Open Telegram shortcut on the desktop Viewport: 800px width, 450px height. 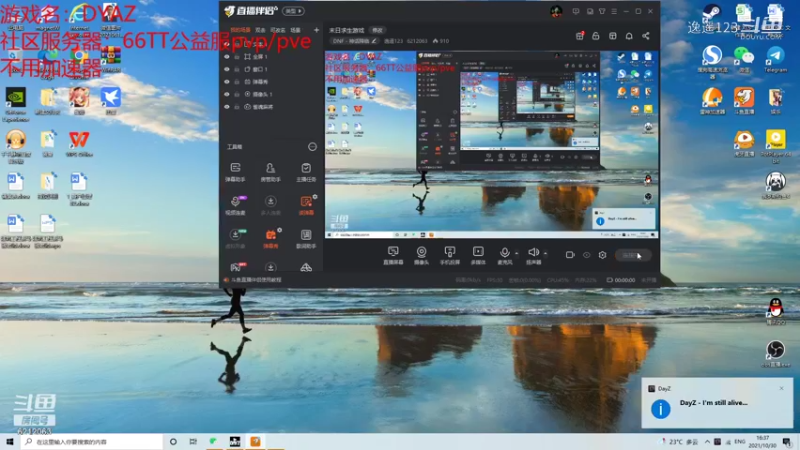click(x=776, y=59)
